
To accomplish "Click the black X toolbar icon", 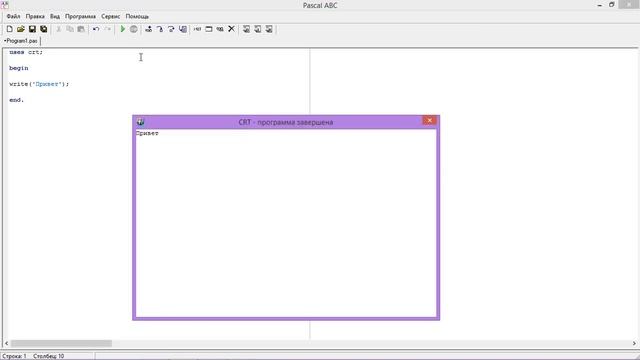I will pyautogui.click(x=231, y=29).
